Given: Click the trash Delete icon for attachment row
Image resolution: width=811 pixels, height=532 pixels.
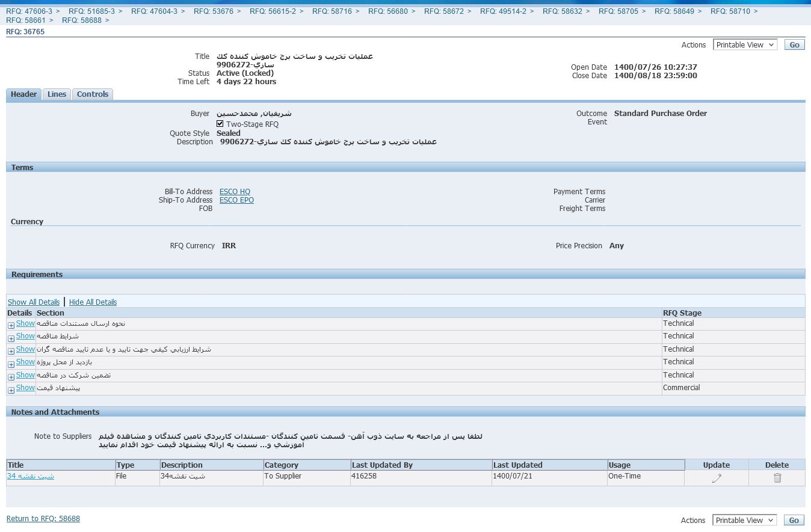Looking at the screenshot, I should [777, 478].
